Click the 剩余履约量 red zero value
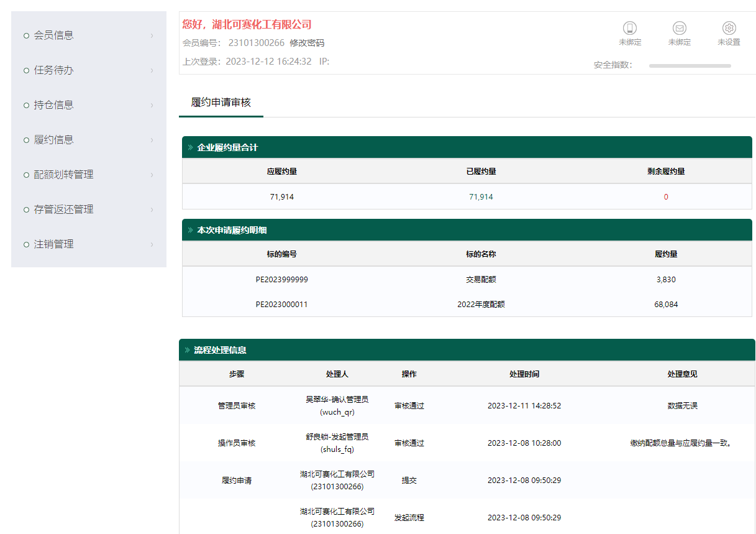756x534 pixels. (x=666, y=197)
